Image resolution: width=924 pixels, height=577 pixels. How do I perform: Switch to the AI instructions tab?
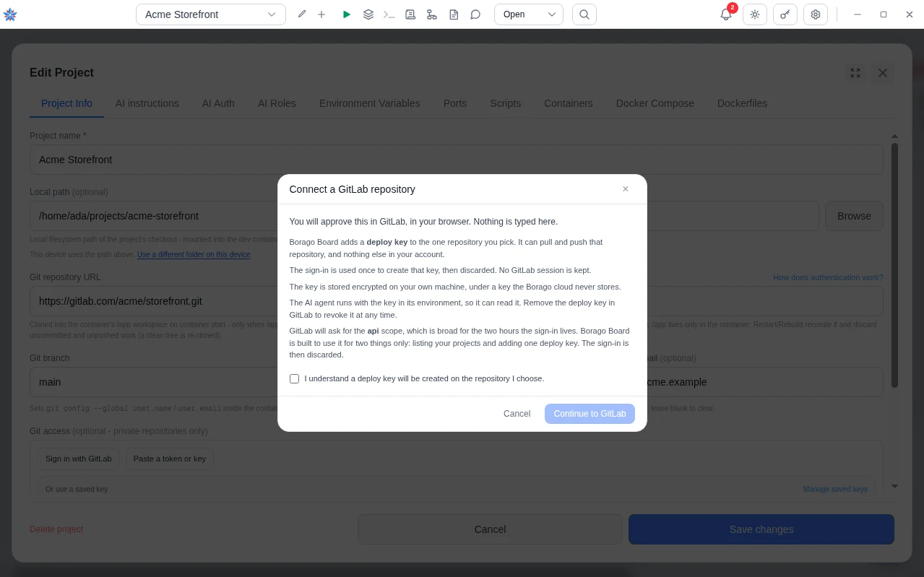147,103
